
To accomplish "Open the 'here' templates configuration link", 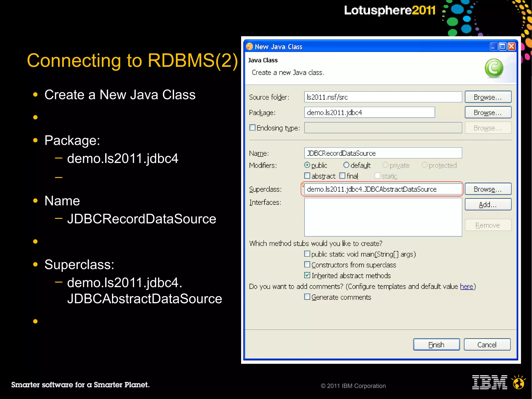I will (x=467, y=286).
